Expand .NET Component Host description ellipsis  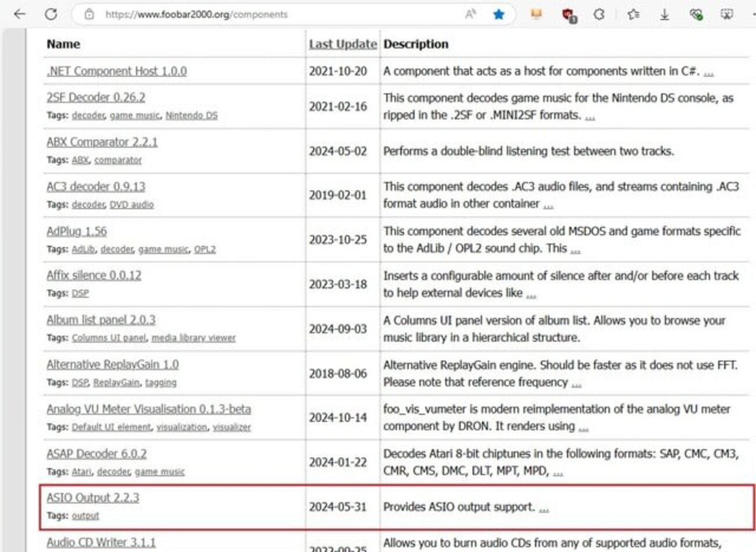708,72
